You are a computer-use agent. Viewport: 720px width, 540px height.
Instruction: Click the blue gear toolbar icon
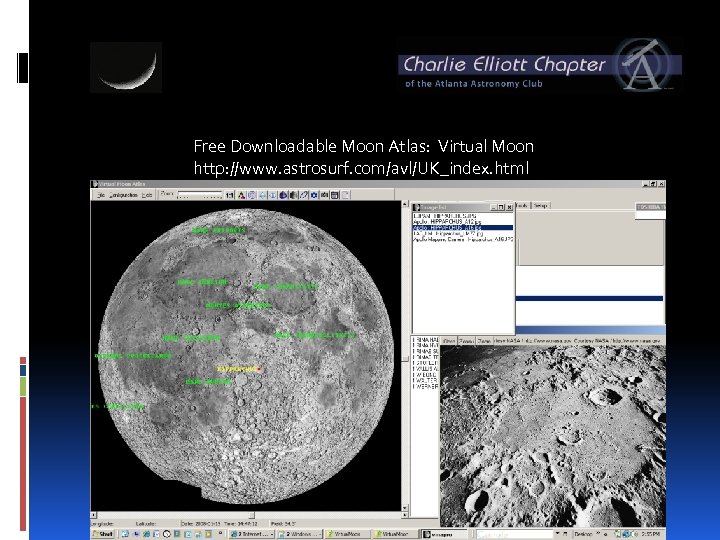(314, 195)
